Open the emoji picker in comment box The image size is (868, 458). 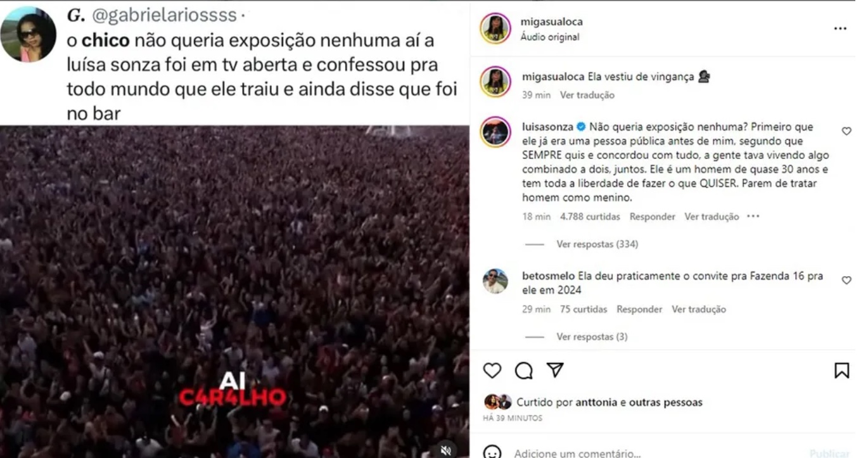492,453
